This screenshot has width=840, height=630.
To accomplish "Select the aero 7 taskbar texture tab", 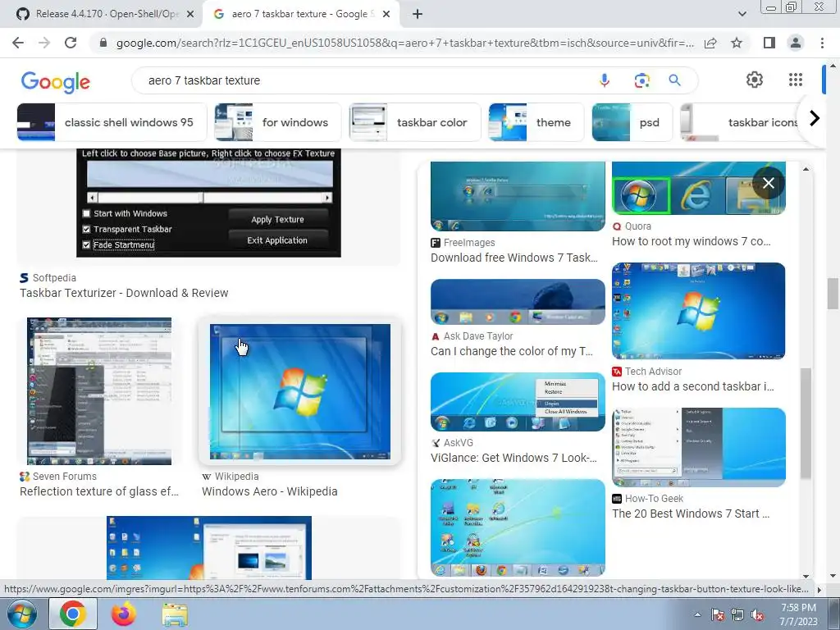I will pyautogui.click(x=300, y=14).
